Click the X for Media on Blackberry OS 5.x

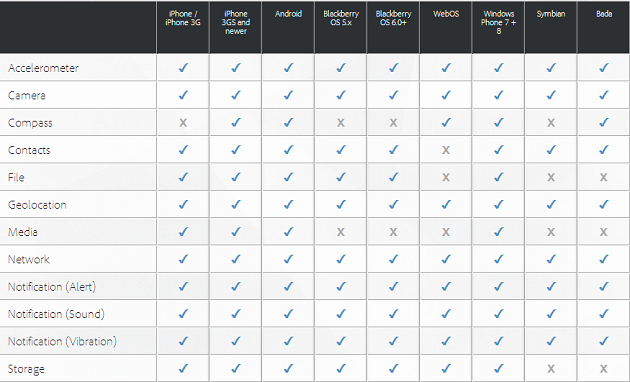[341, 232]
